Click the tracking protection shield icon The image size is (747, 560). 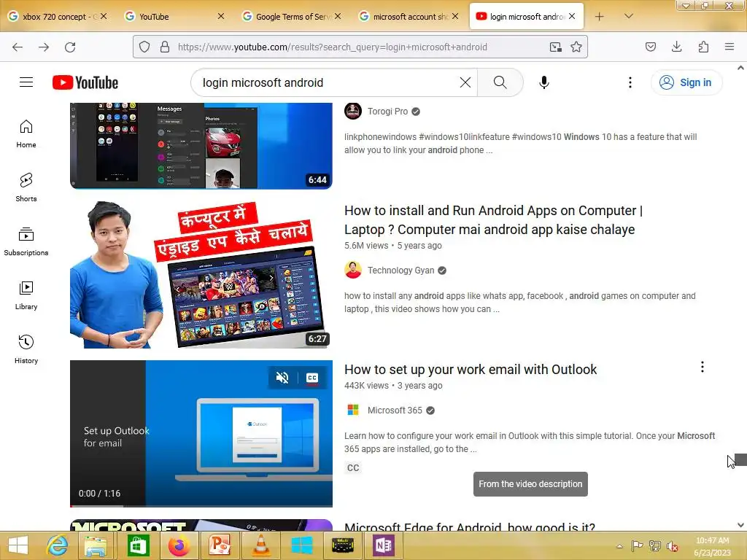144,47
